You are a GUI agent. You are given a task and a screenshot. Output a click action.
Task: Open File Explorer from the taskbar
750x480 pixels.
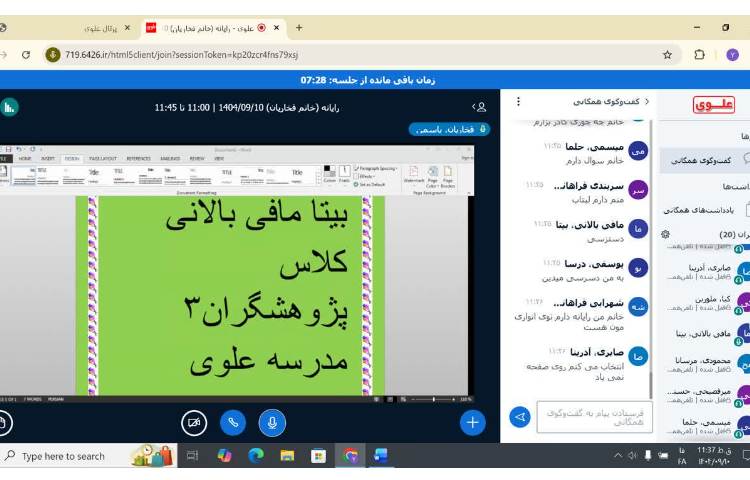click(x=287, y=456)
